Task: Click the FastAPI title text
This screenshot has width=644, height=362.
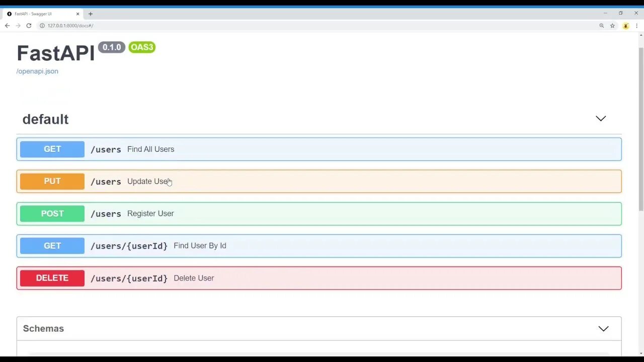Action: (x=56, y=53)
